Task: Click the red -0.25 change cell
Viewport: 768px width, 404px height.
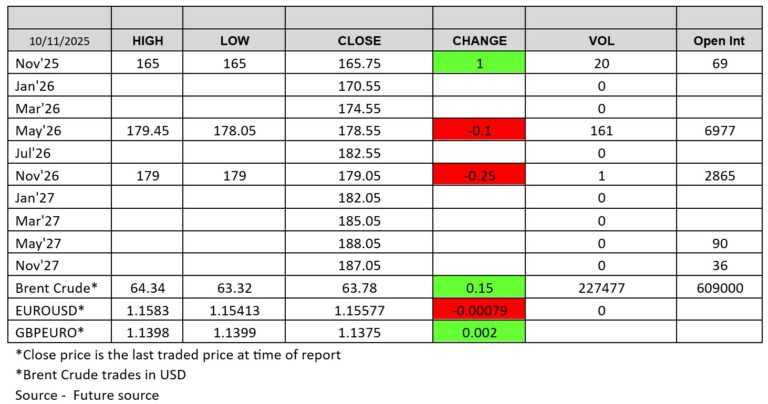Action: click(x=479, y=176)
